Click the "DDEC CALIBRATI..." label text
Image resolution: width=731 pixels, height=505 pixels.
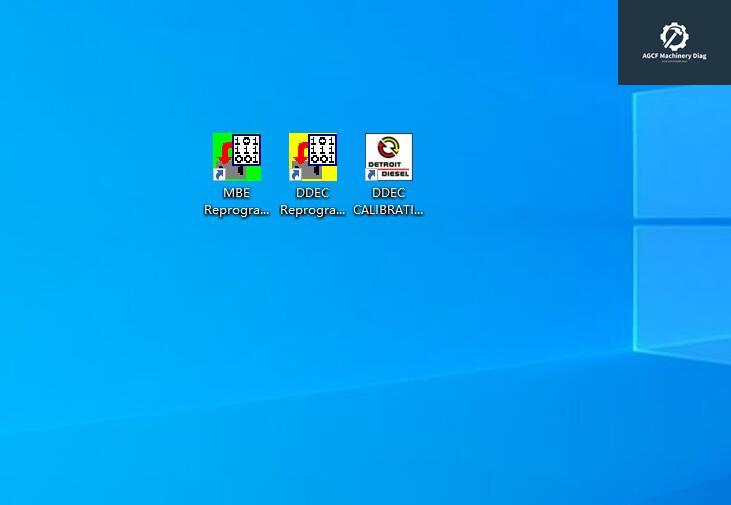(x=388, y=201)
